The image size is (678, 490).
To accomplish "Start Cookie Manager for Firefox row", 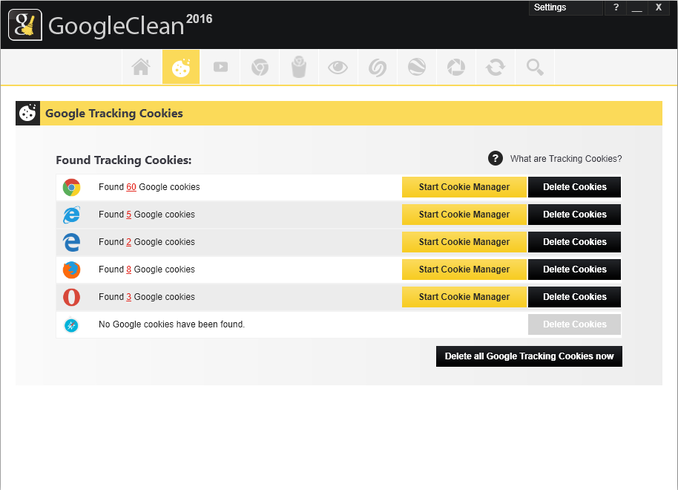I will click(x=464, y=269).
